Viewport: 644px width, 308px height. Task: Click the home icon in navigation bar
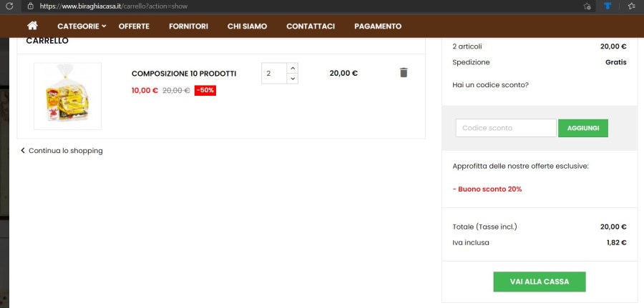pyautogui.click(x=32, y=26)
